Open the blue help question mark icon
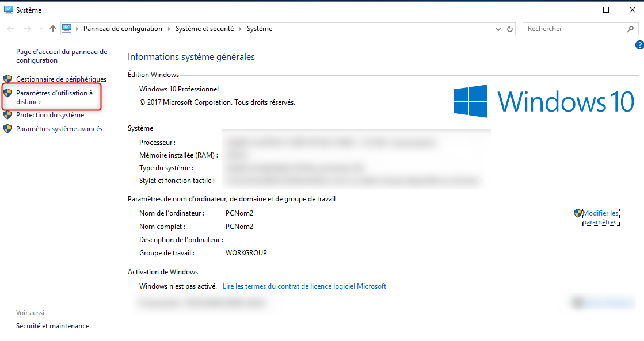 click(639, 45)
